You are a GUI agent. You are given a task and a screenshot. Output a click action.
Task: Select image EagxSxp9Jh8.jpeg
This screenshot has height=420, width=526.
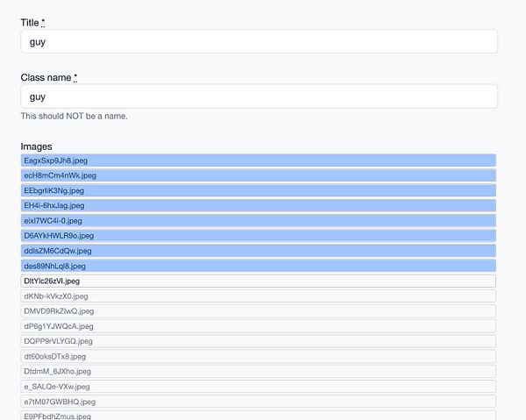[259, 160]
